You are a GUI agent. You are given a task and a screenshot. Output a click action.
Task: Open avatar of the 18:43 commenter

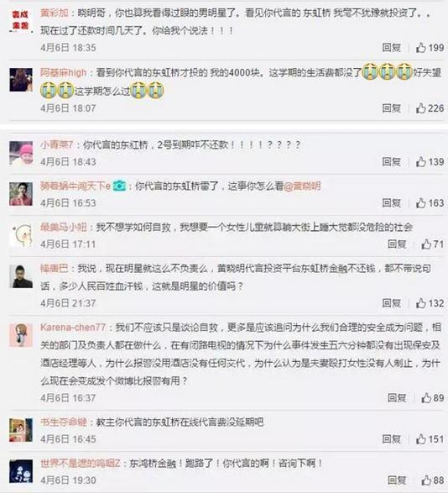tap(21, 153)
